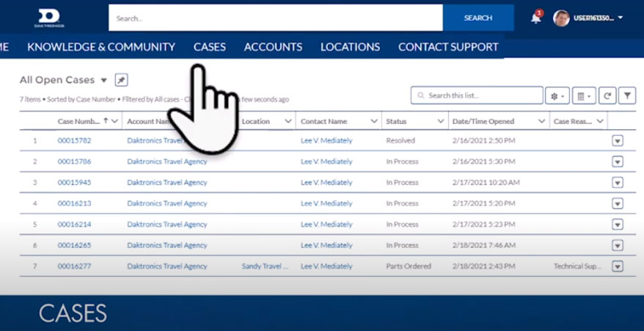This screenshot has width=644, height=331.
Task: Open row actions for case 00016214
Action: 618,225
